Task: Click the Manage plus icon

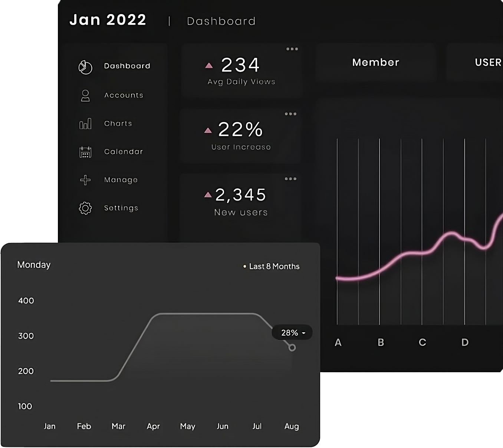Action: [x=85, y=180]
